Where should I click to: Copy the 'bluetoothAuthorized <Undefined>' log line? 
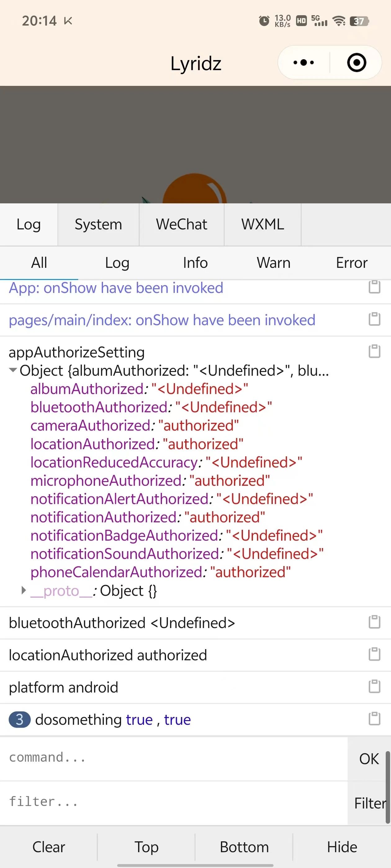(x=374, y=622)
